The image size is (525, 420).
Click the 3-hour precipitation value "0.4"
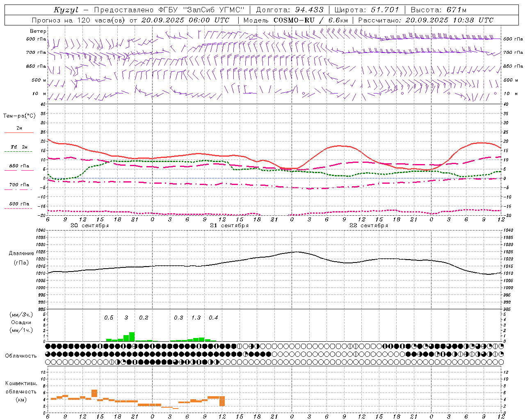click(213, 318)
